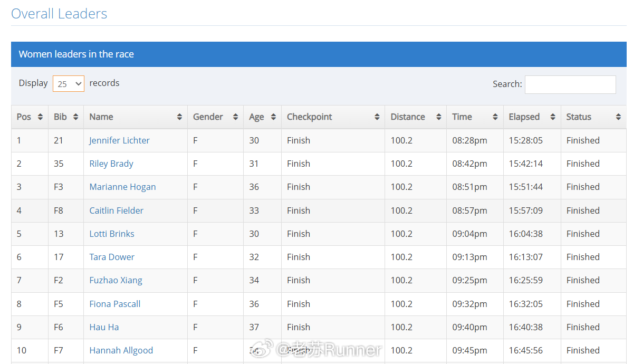Sort by Elapsed column sort icon
Screen dimensions: 633x364
(x=552, y=117)
